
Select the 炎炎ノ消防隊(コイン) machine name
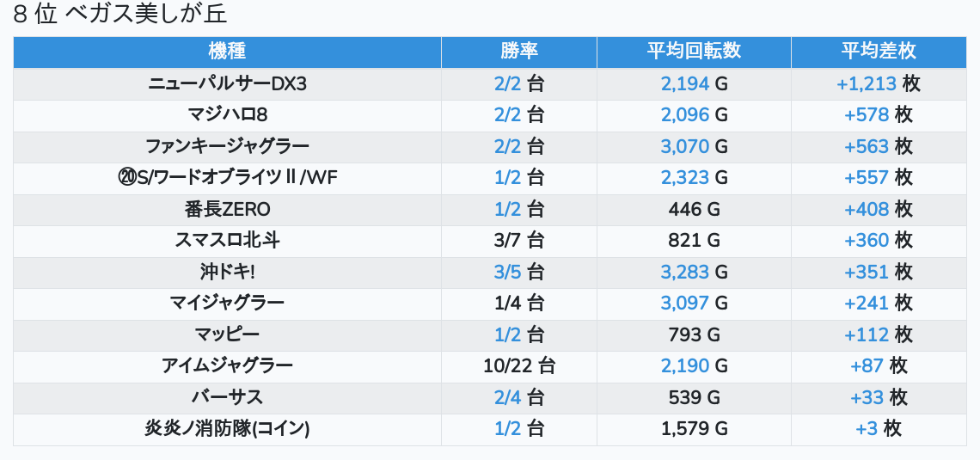227,429
